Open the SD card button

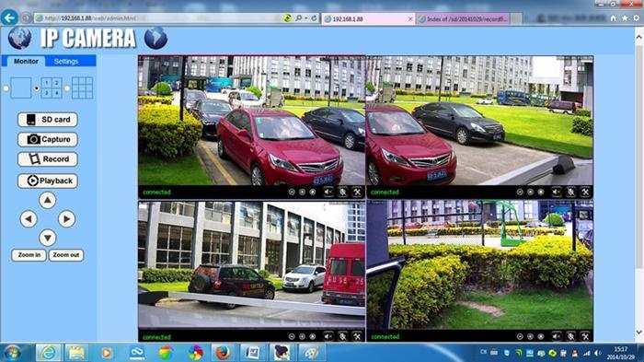coord(47,120)
